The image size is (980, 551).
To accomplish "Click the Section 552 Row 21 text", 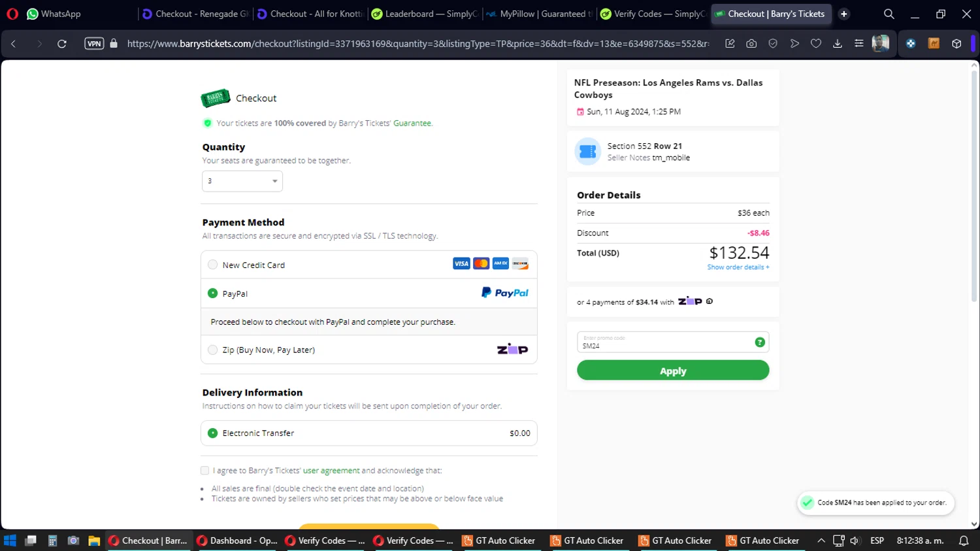I will point(645,146).
